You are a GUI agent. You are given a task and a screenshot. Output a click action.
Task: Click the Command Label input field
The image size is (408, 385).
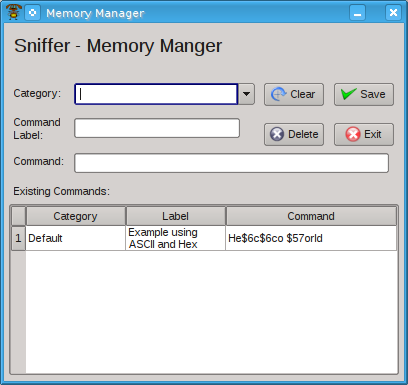pos(157,128)
